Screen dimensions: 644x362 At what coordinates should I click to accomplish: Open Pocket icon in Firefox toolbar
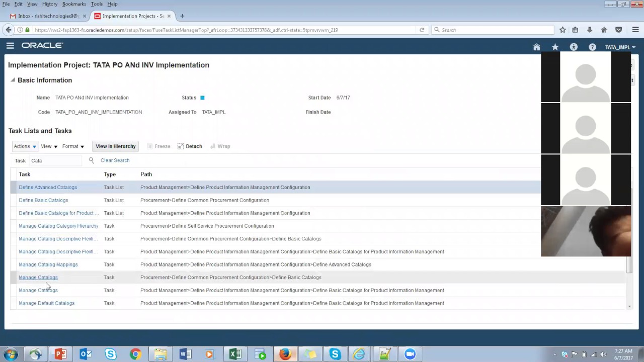619,30
